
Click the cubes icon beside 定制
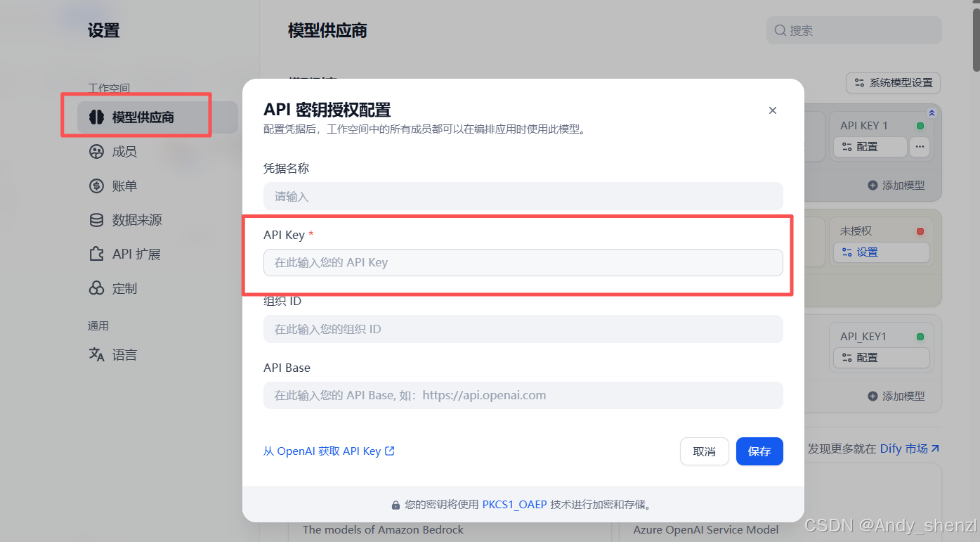point(96,289)
